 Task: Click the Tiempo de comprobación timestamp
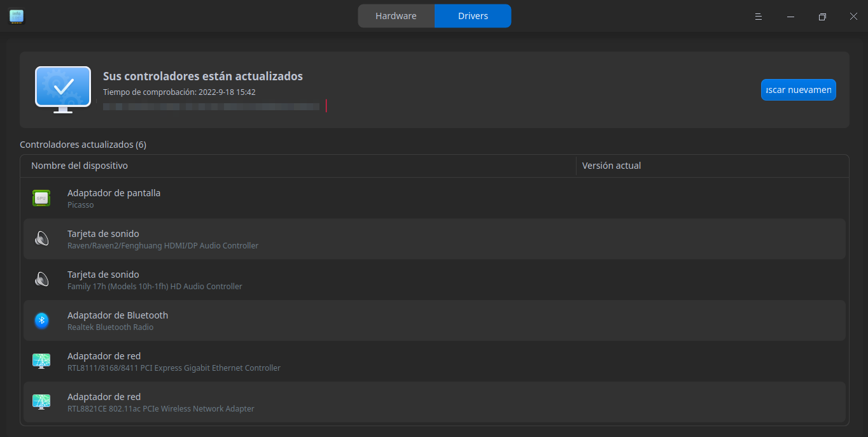[x=179, y=92]
